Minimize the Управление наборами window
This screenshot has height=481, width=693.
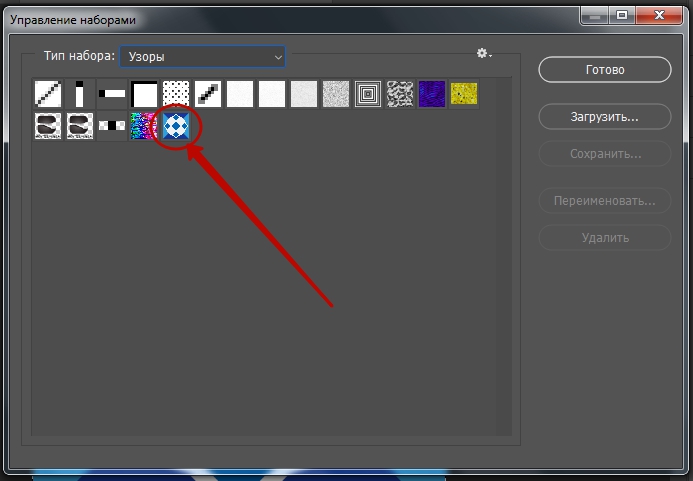595,16
